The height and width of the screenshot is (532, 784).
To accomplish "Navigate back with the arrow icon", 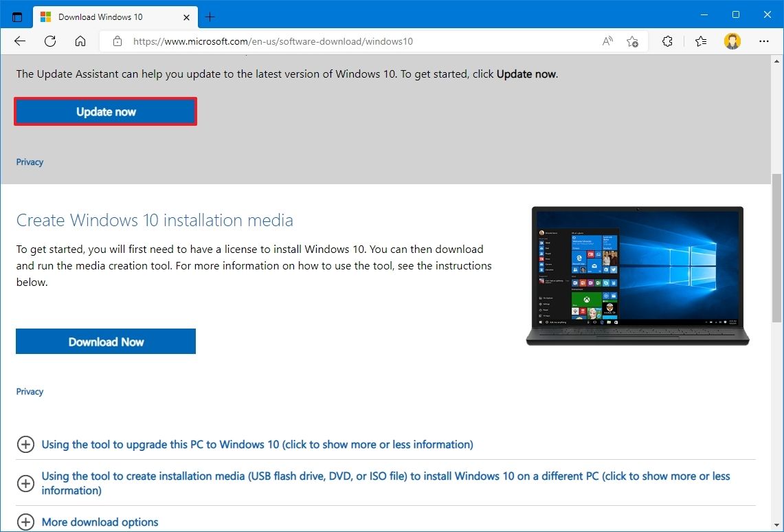I will click(x=19, y=41).
